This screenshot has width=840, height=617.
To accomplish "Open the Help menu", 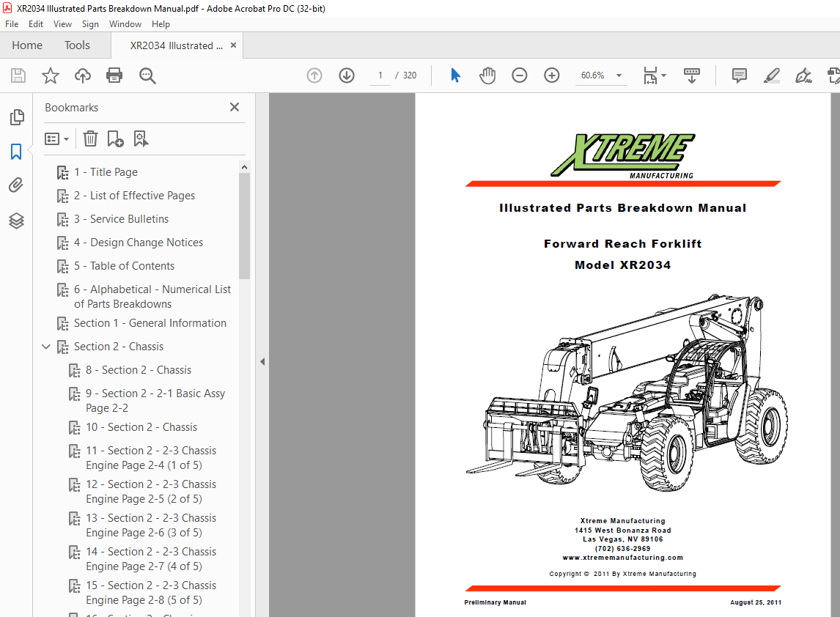I will point(161,24).
